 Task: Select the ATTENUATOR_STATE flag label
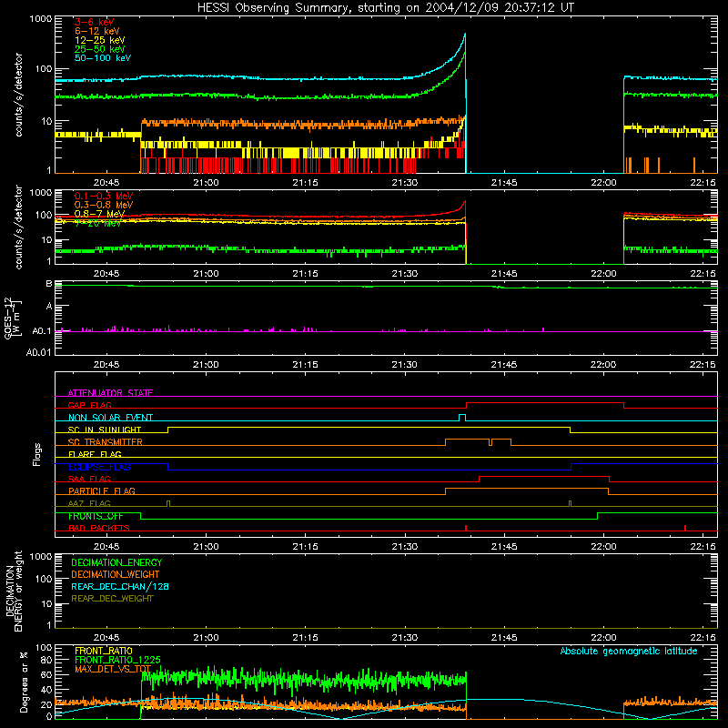pyautogui.click(x=110, y=393)
